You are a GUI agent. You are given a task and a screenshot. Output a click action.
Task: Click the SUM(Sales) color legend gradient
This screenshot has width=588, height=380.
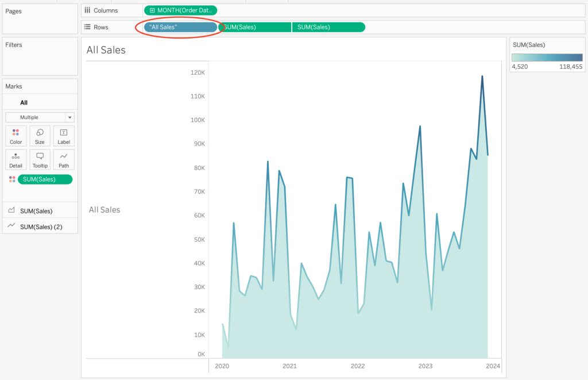click(x=547, y=57)
